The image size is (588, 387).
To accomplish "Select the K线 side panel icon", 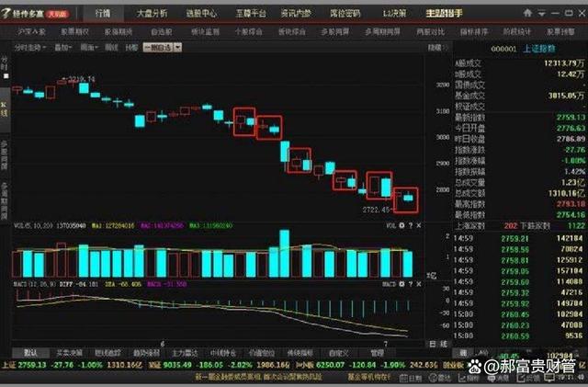I will click(5, 105).
